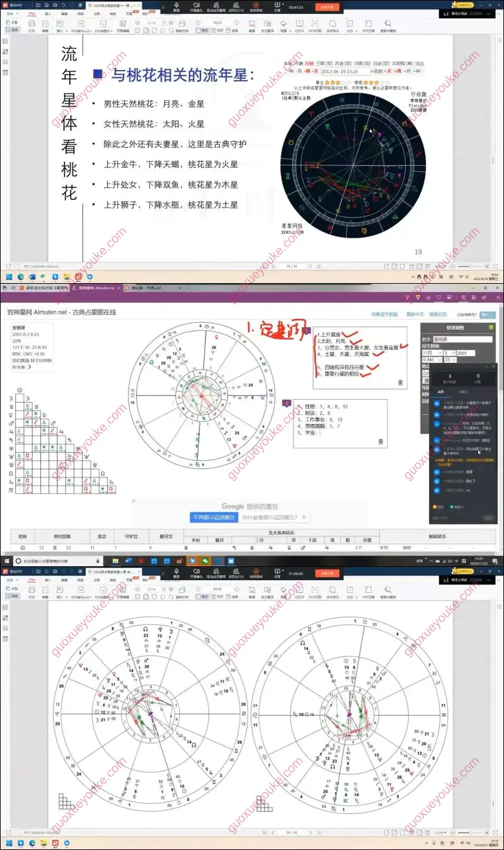Click 不再显示这则广告 button in Google ad
Image resolution: width=504 pixels, height=850 pixels.
pyautogui.click(x=214, y=517)
